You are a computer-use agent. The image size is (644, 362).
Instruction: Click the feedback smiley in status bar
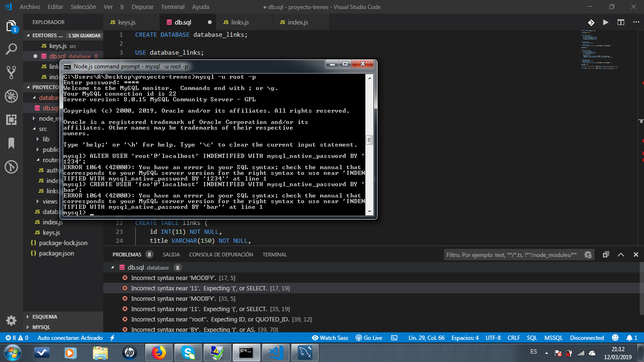(x=615, y=338)
